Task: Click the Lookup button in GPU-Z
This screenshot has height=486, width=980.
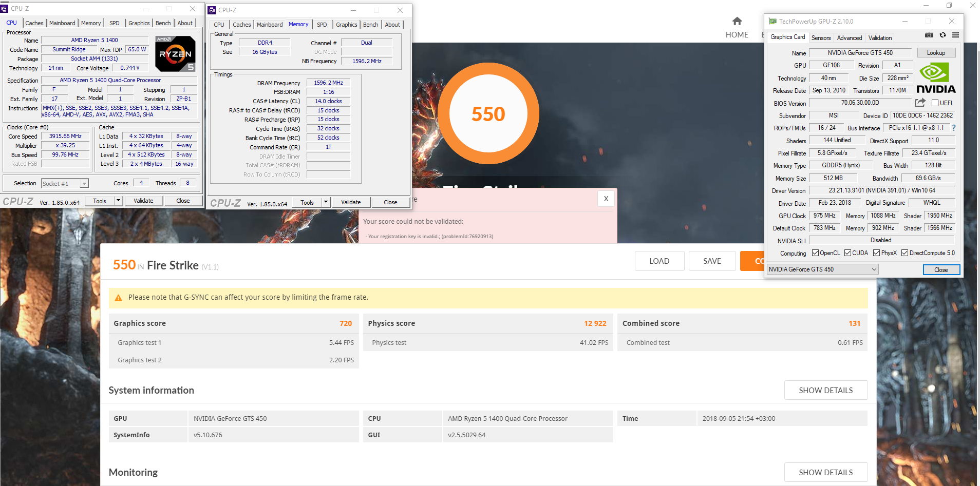Action: pos(936,53)
